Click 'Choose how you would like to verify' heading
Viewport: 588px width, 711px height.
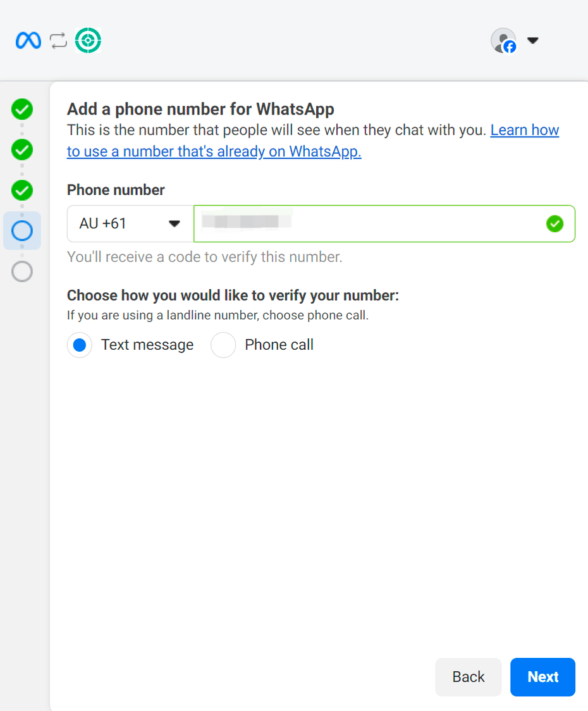(233, 295)
